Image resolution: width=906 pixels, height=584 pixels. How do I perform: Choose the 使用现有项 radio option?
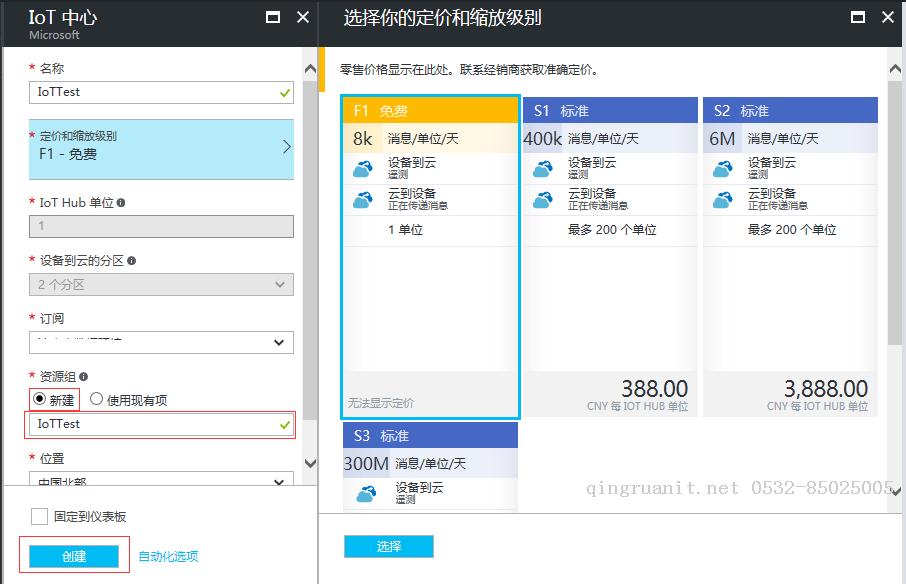[x=95, y=399]
